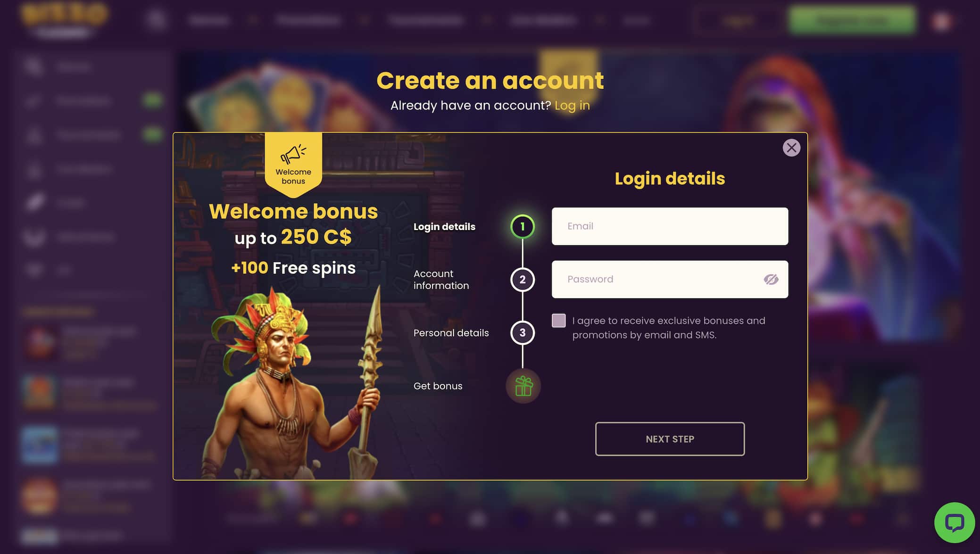This screenshot has height=554, width=980.
Task: Follow the Log in link
Action: coord(572,106)
